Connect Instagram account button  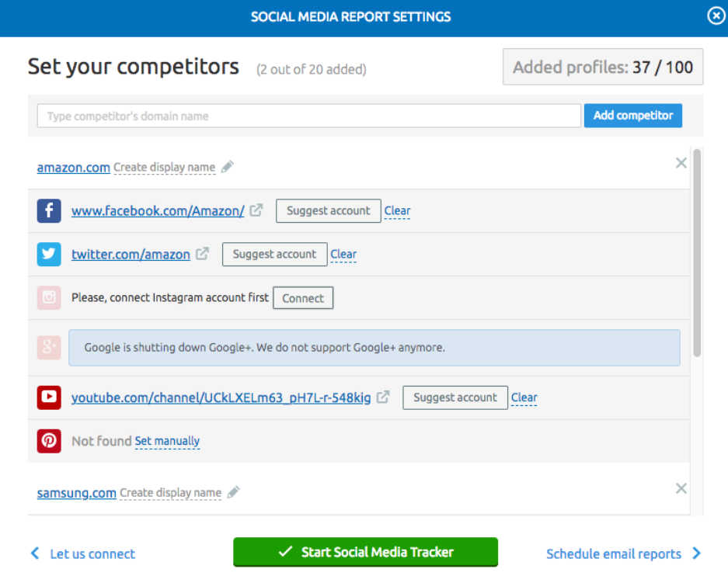point(303,298)
